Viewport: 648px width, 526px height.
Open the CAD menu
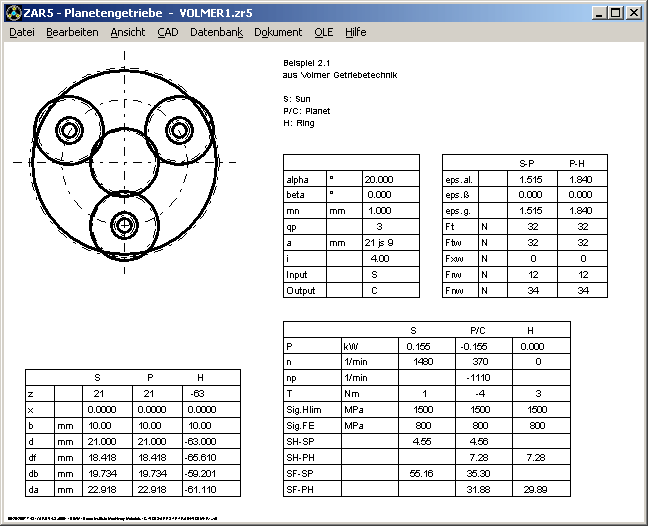pos(167,32)
